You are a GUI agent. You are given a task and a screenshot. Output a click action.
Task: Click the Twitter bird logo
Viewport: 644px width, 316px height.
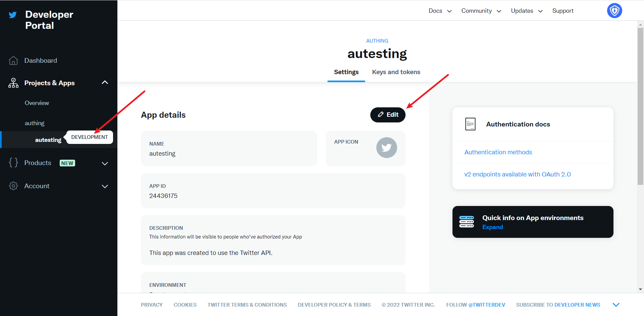point(13,15)
